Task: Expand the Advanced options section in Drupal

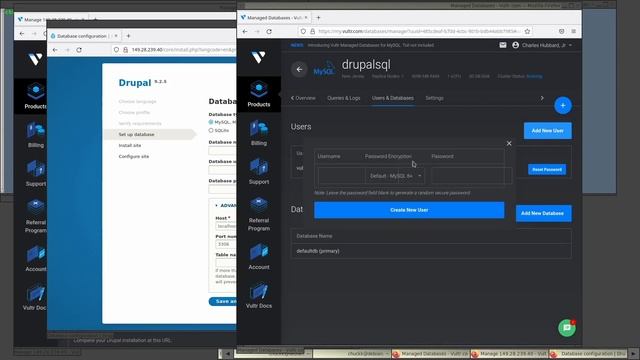Action: point(226,205)
